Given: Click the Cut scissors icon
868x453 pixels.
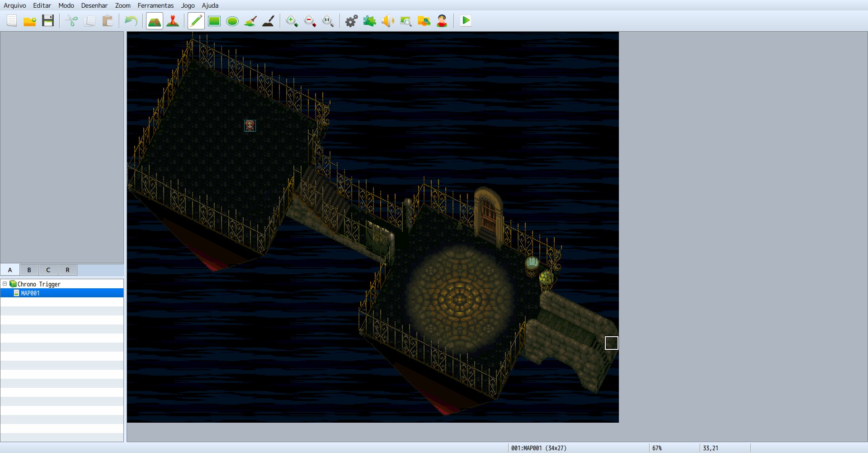Looking at the screenshot, I should click(71, 21).
